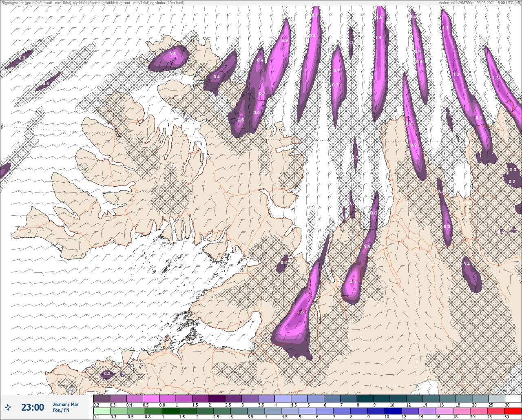Image resolution: width=522 pixels, height=420 pixels.
Task: Click the 'Fös./ Fri' weekday text
Action: (x=61, y=410)
